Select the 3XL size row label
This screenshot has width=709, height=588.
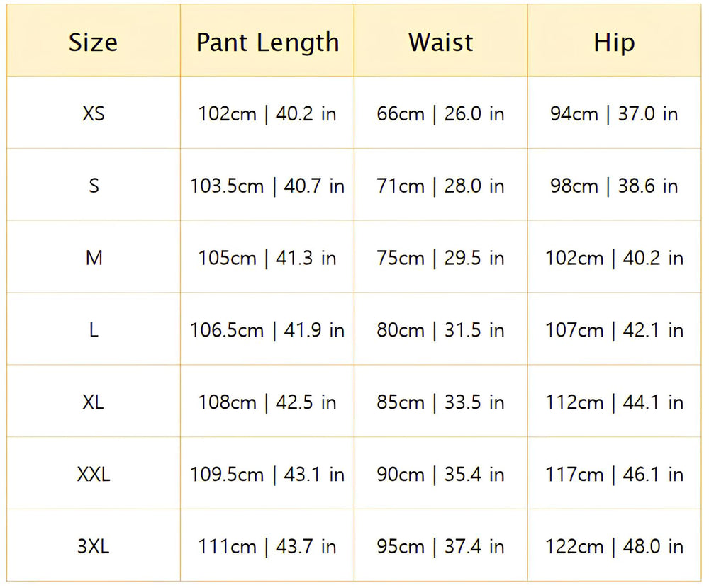[94, 546]
